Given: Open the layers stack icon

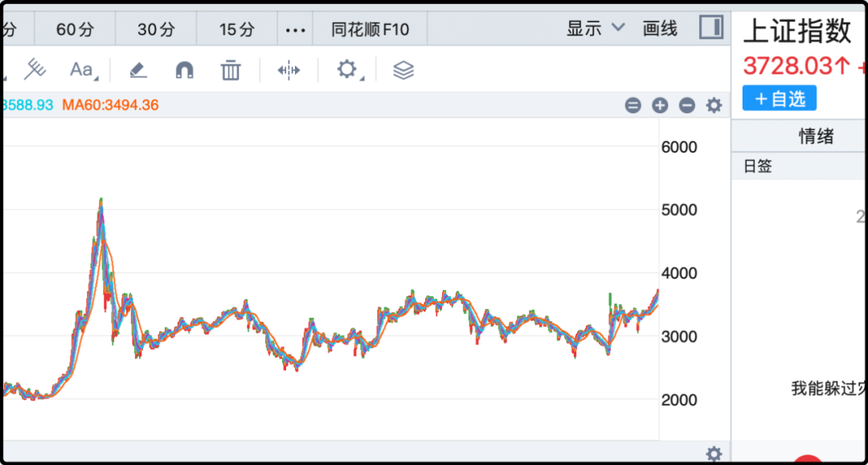Looking at the screenshot, I should point(403,70).
